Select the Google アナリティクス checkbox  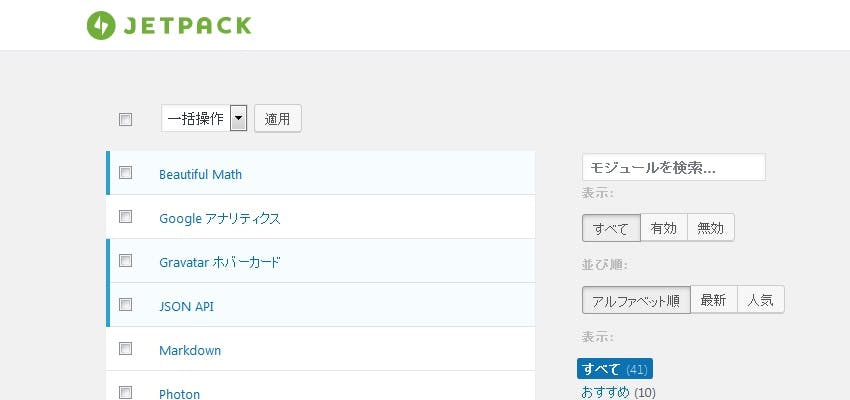(x=125, y=216)
